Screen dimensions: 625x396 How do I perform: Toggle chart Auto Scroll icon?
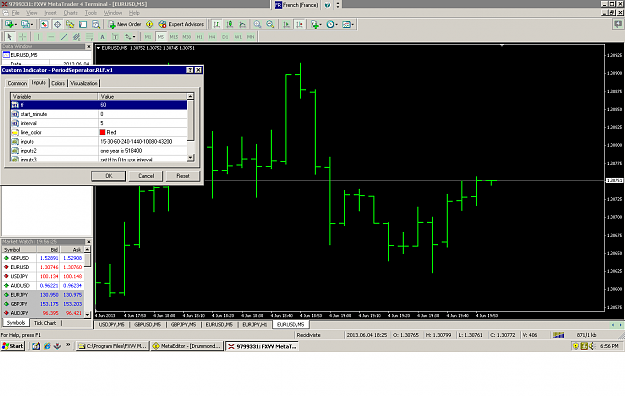(x=286, y=24)
